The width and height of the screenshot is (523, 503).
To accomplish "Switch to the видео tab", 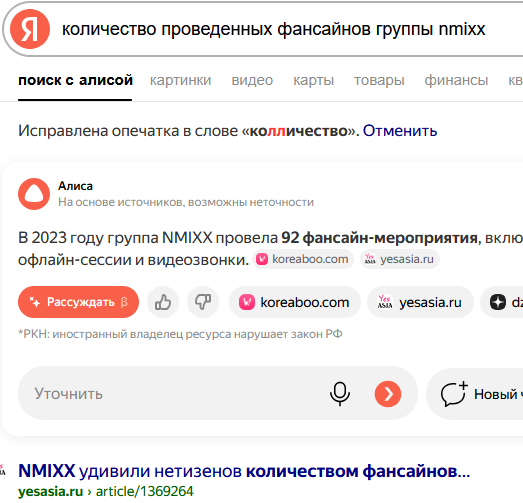I will (252, 80).
